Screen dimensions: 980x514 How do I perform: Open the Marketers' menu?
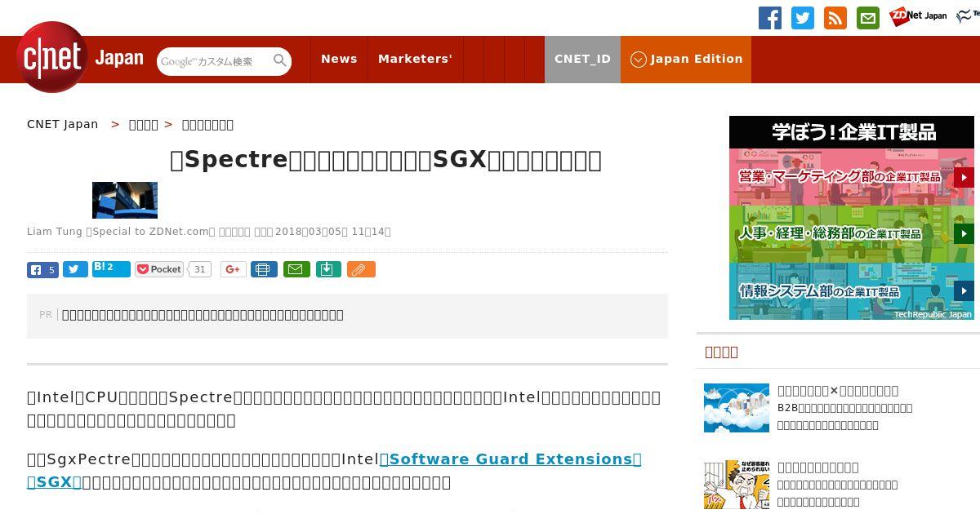[x=415, y=59]
